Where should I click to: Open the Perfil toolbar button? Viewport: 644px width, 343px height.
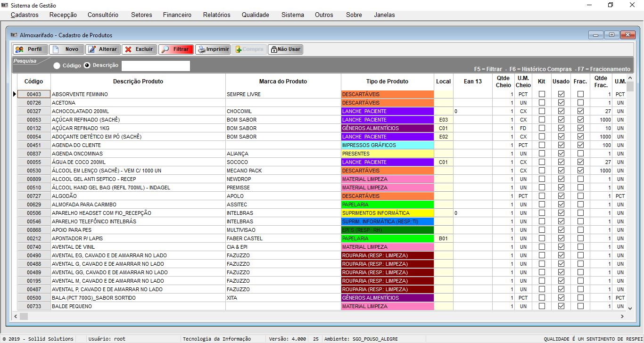(x=30, y=49)
